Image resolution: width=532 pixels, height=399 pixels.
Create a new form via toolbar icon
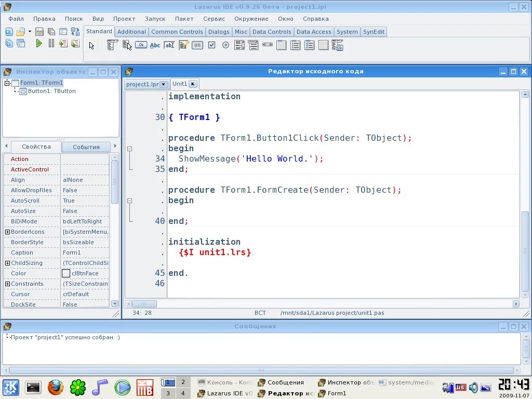pos(63,32)
